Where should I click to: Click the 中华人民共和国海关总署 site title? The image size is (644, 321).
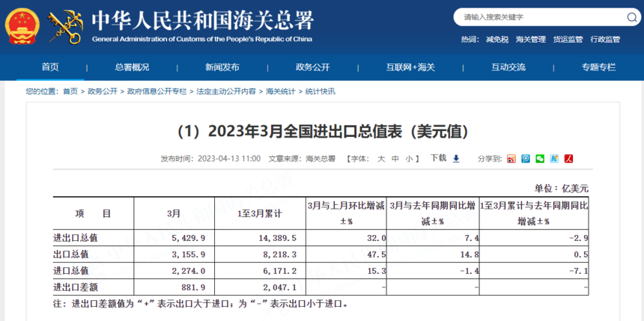click(x=203, y=20)
